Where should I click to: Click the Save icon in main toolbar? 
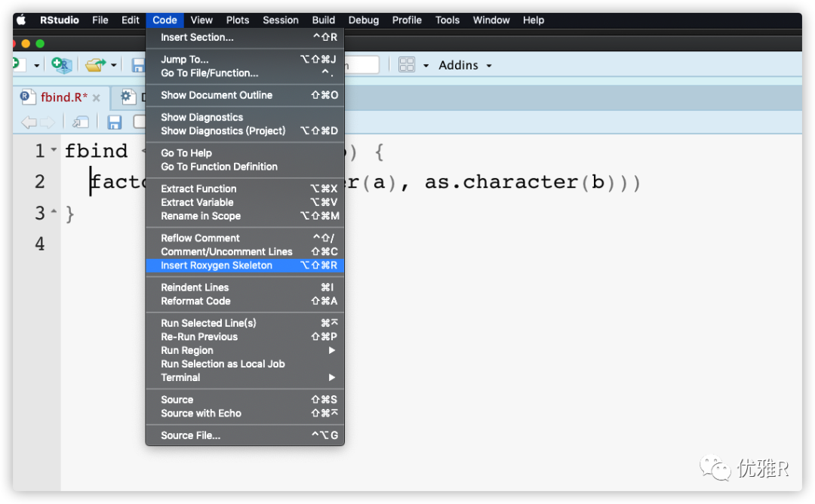(138, 65)
